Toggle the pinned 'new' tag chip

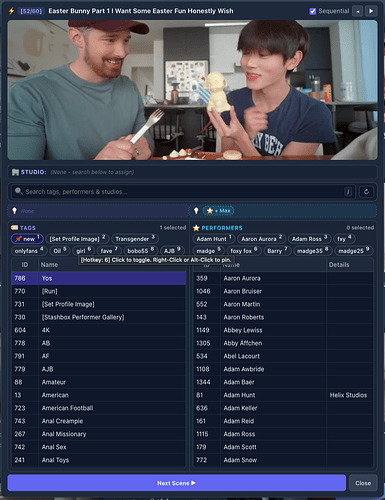[27, 239]
